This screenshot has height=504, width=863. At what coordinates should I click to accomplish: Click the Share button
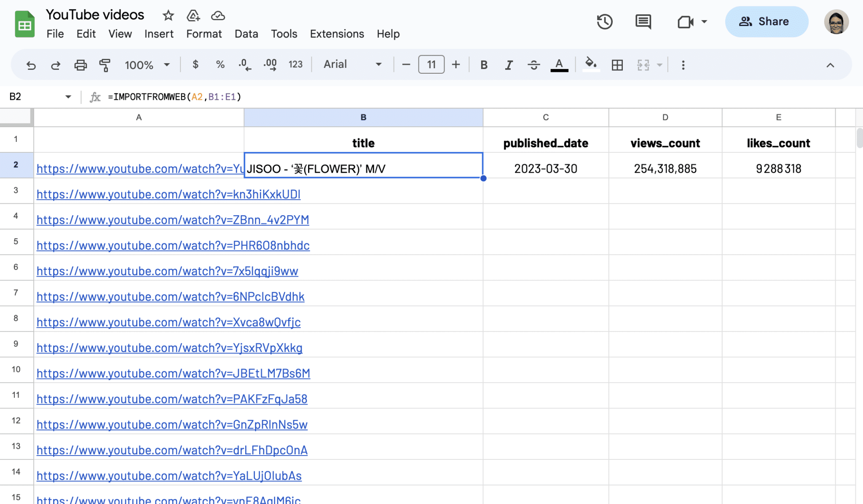(767, 21)
